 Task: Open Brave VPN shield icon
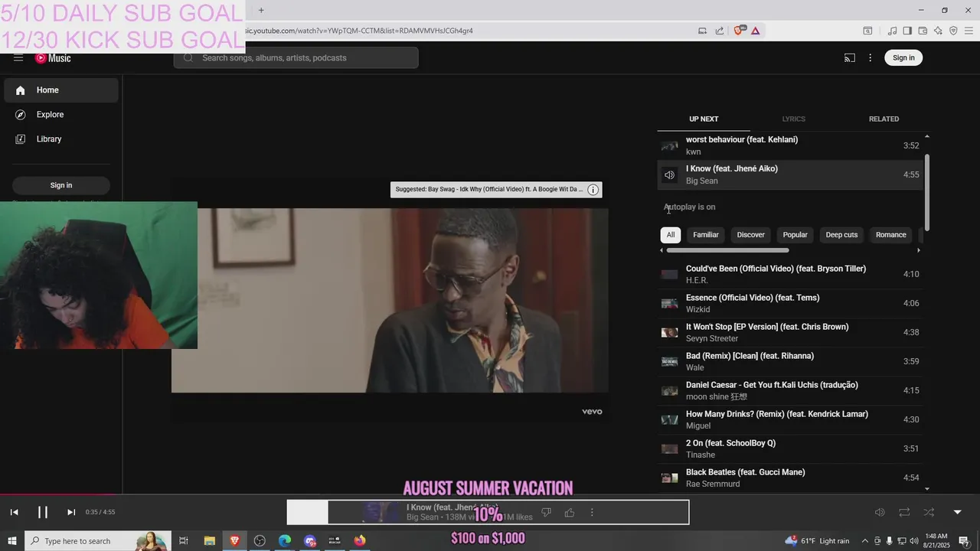[x=953, y=31]
